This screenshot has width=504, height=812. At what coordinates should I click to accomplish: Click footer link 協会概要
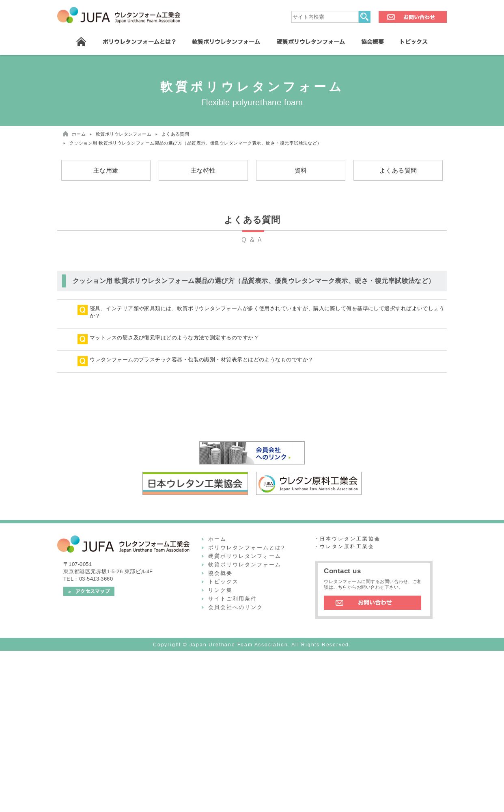click(220, 573)
